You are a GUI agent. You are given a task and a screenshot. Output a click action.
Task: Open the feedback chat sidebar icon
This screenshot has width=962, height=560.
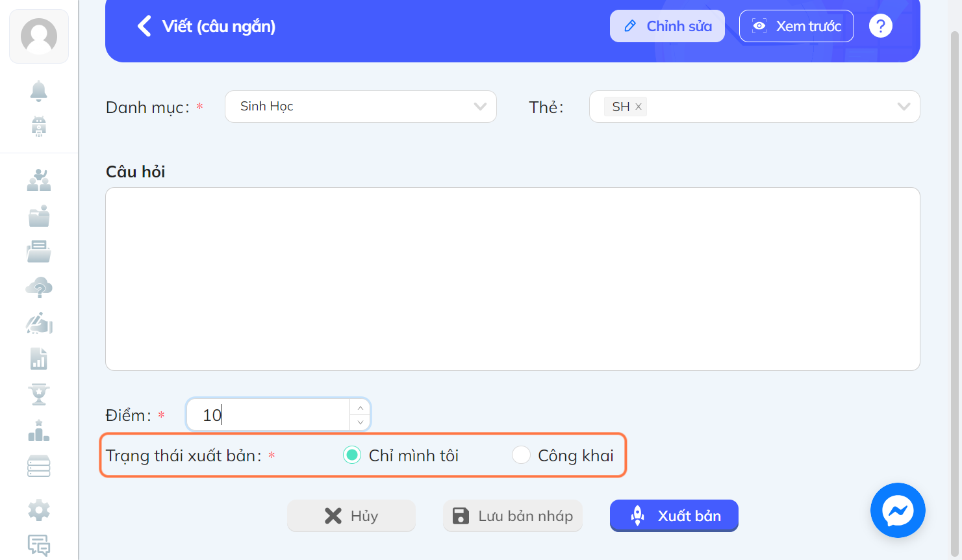(39, 546)
